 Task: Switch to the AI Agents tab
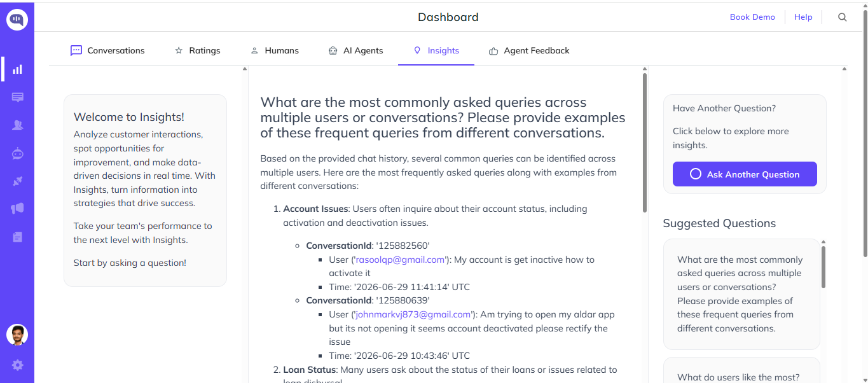[355, 50]
